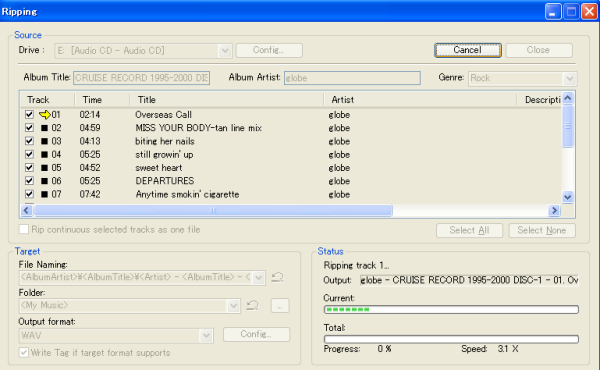Viewport: 600px width, 370px height.
Task: Click the black square icon on track 07
Action: pyautogui.click(x=44, y=194)
